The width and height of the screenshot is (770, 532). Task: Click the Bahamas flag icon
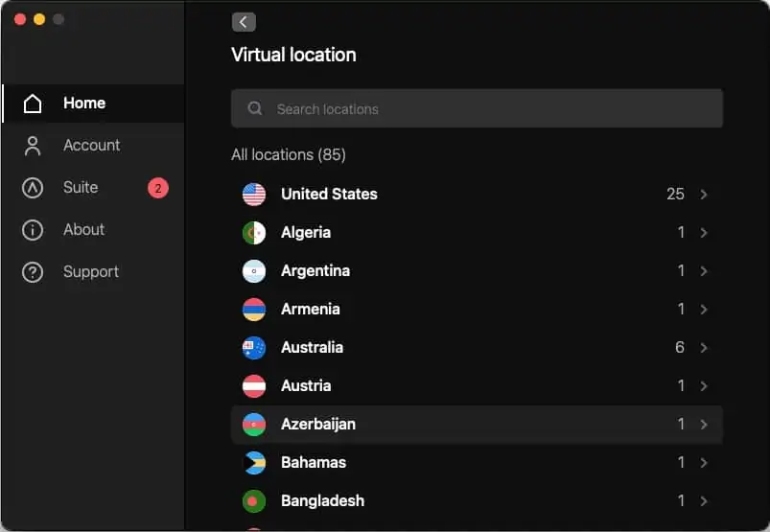coord(254,463)
